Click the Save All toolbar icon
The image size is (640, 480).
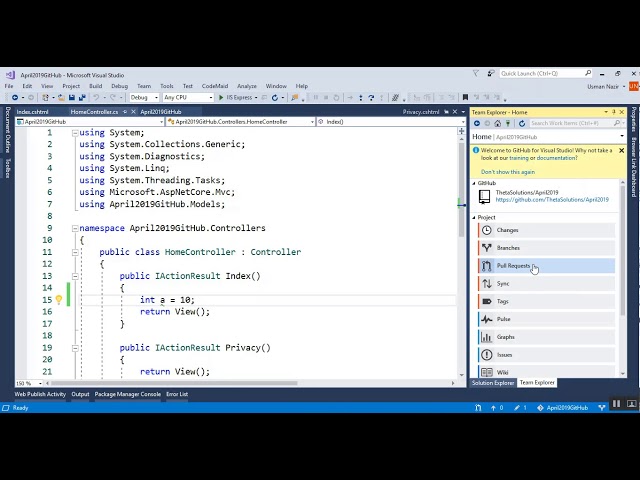82,98
